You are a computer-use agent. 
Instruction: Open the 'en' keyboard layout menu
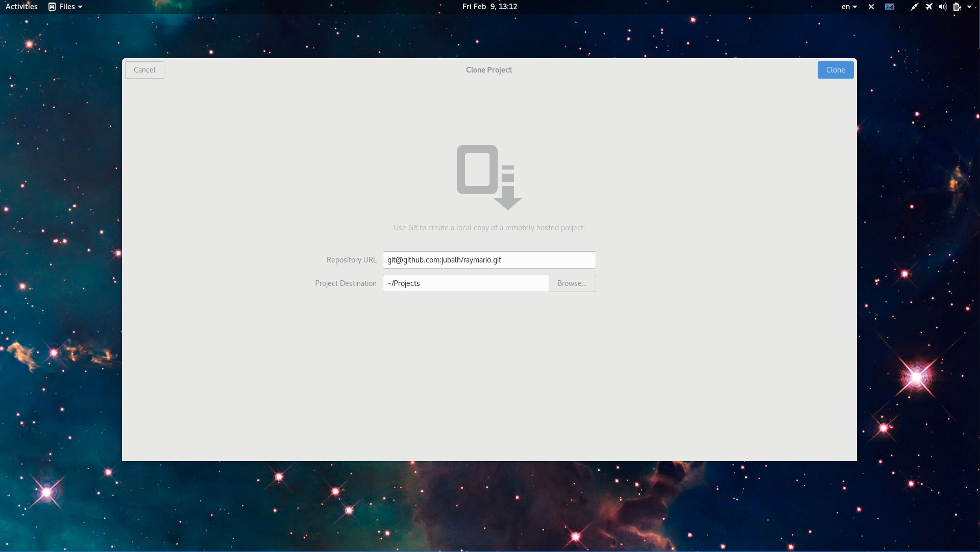[849, 7]
